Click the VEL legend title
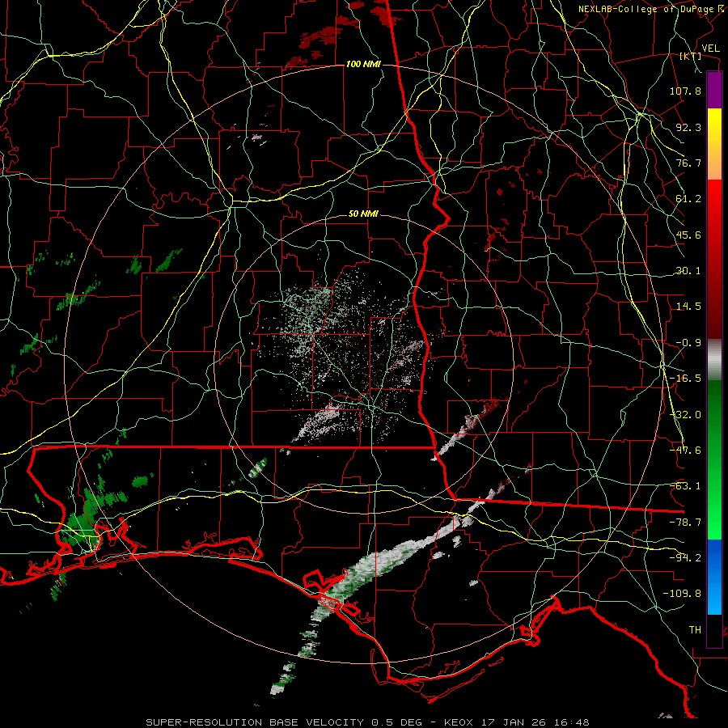728x728 pixels. tap(710, 49)
